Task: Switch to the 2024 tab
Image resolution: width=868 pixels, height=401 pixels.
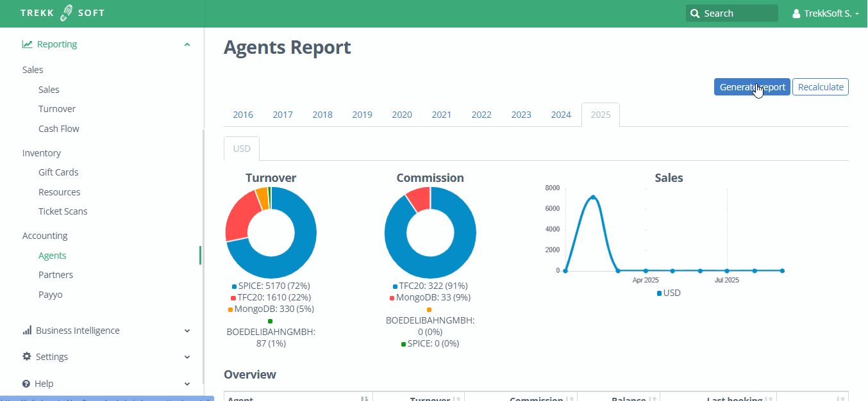Action: click(x=561, y=114)
